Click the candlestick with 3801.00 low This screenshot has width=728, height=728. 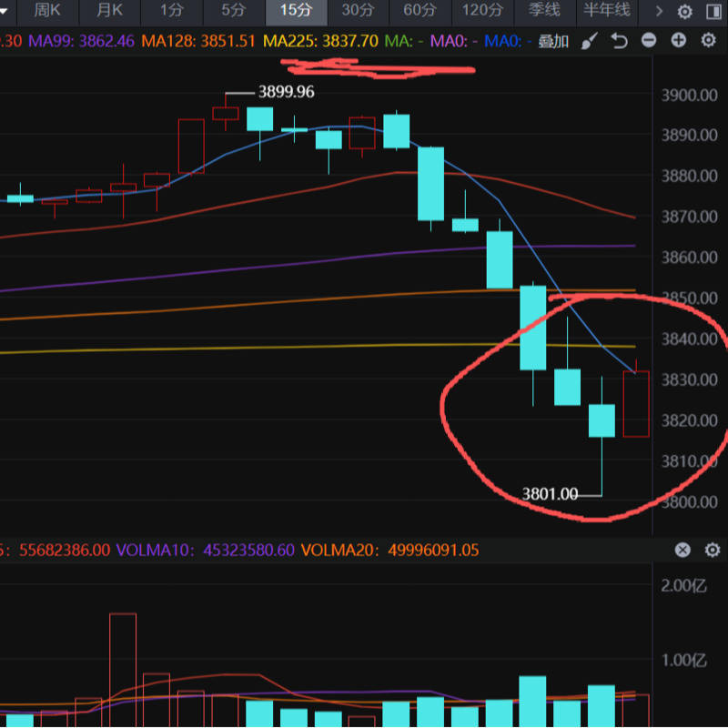point(602,420)
